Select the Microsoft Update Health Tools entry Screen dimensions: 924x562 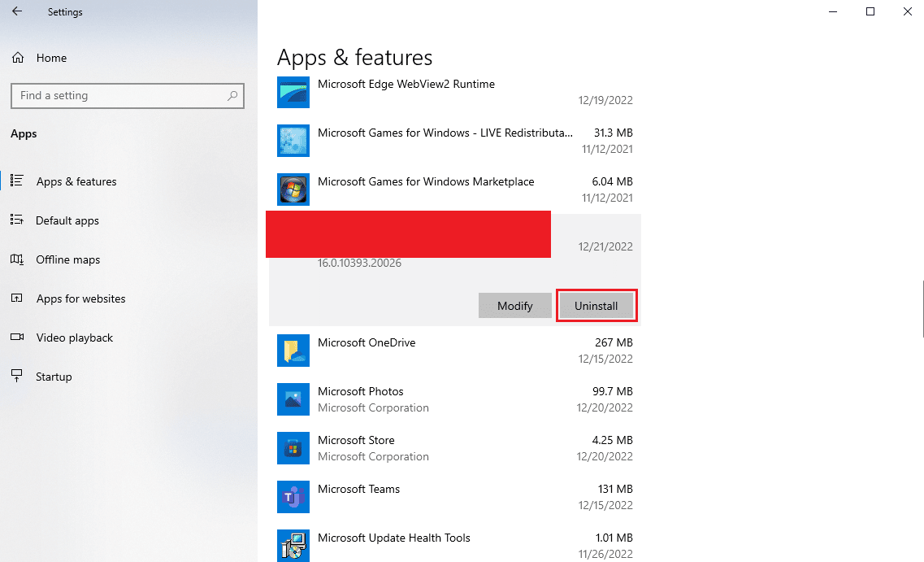(455, 546)
